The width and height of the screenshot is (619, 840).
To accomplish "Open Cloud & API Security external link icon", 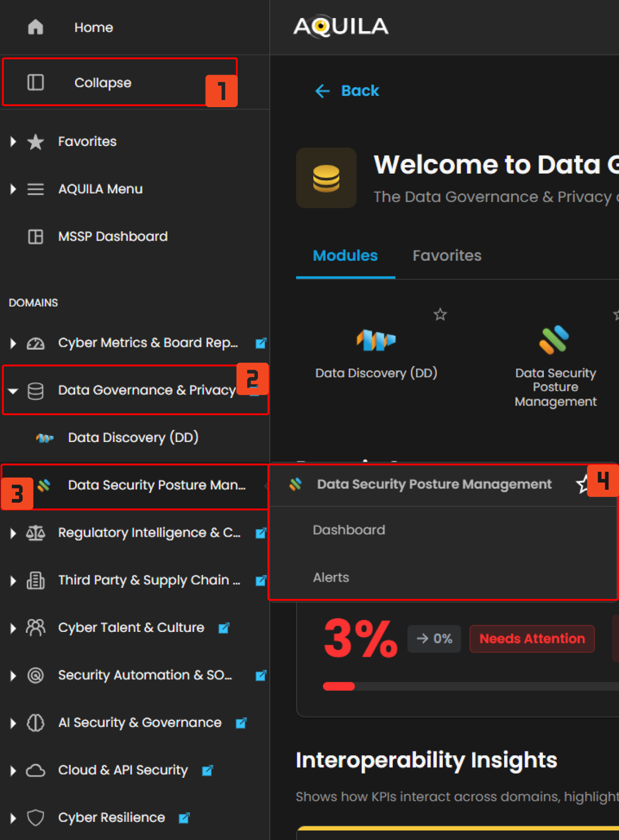I will pyautogui.click(x=207, y=770).
